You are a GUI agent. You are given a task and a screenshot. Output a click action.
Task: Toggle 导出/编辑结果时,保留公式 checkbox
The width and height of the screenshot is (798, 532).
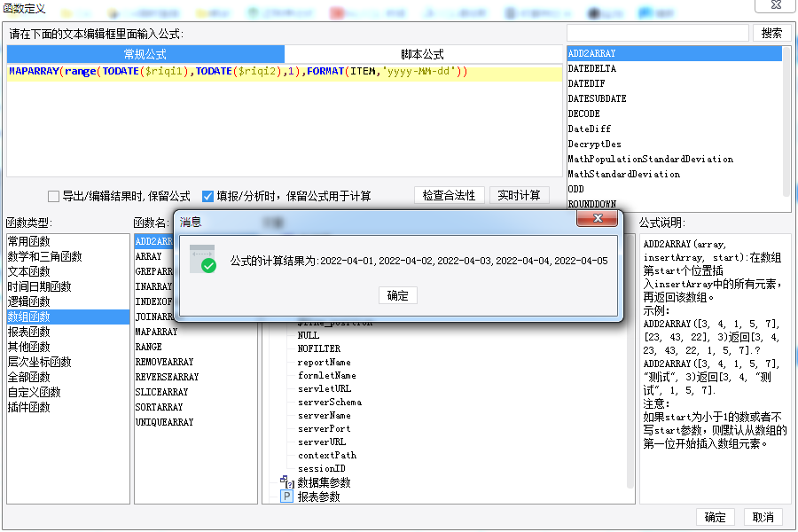[x=53, y=196]
